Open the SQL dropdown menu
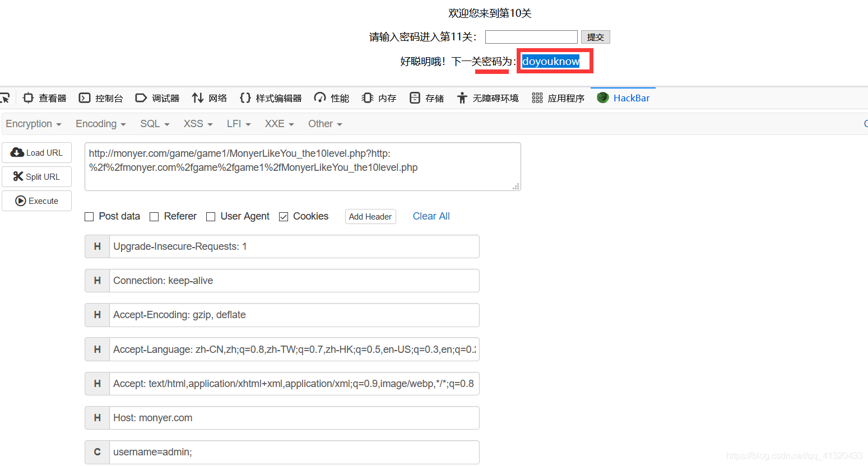The height and width of the screenshot is (466, 868). 155,124
